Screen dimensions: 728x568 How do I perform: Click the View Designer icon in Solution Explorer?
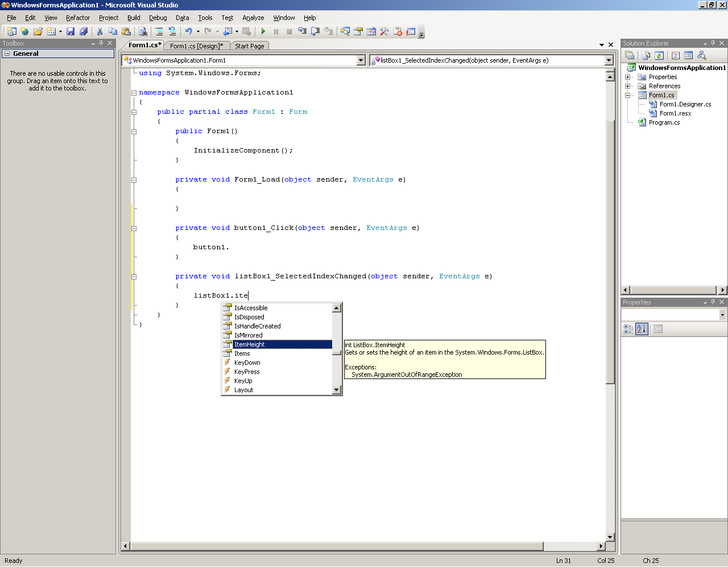(x=689, y=55)
